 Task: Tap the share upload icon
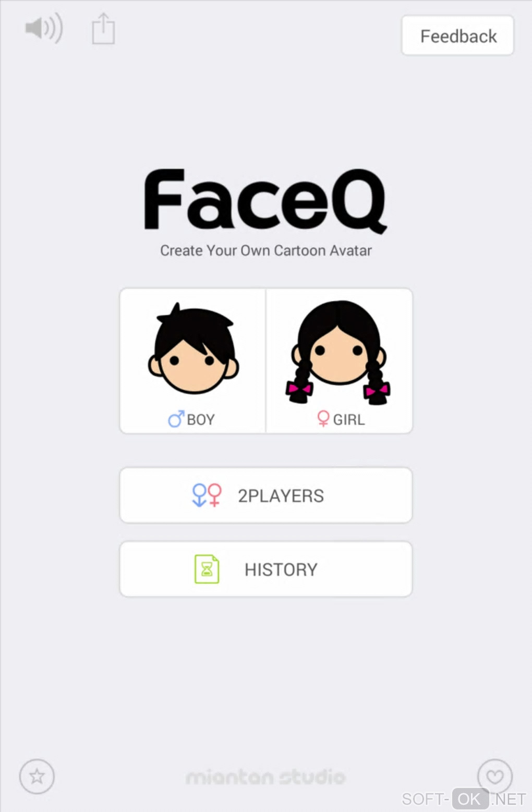point(103,29)
